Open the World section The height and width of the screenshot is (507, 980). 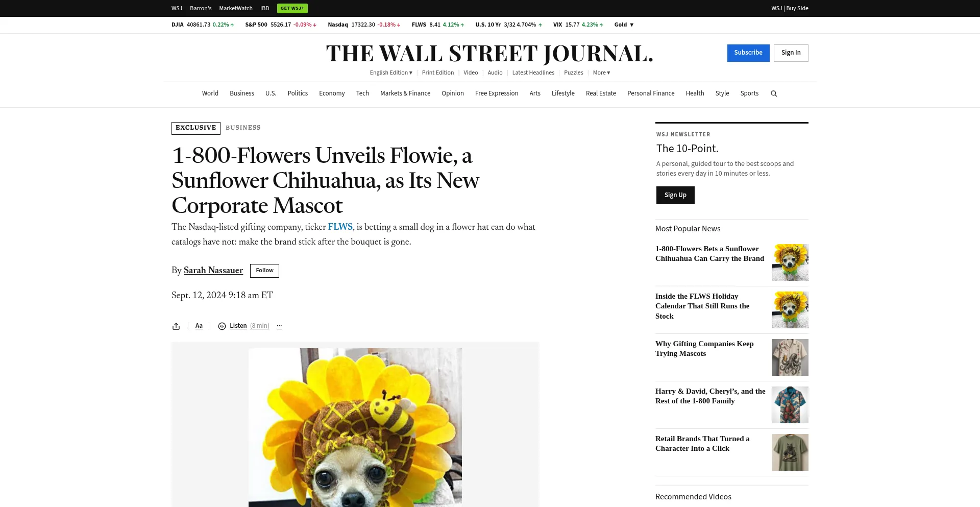coord(210,93)
